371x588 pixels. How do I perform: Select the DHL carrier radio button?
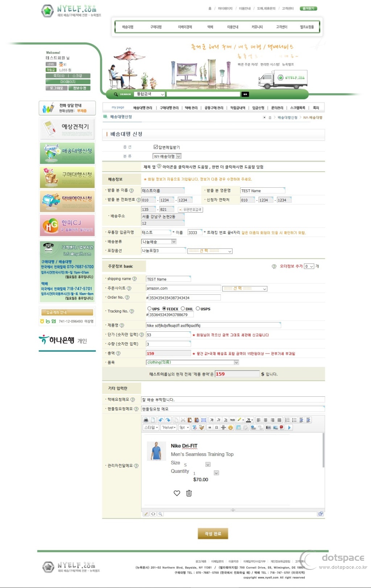pyautogui.click(x=183, y=309)
